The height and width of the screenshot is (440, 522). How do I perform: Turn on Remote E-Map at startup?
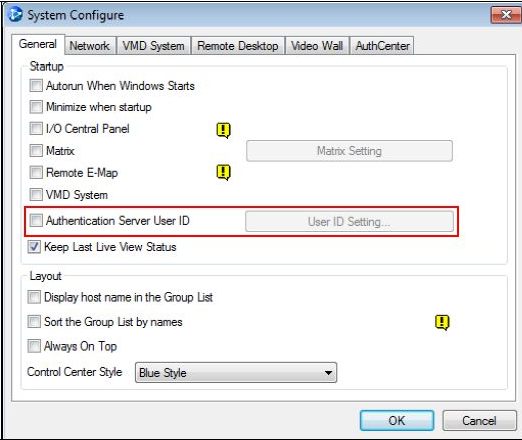click(36, 172)
